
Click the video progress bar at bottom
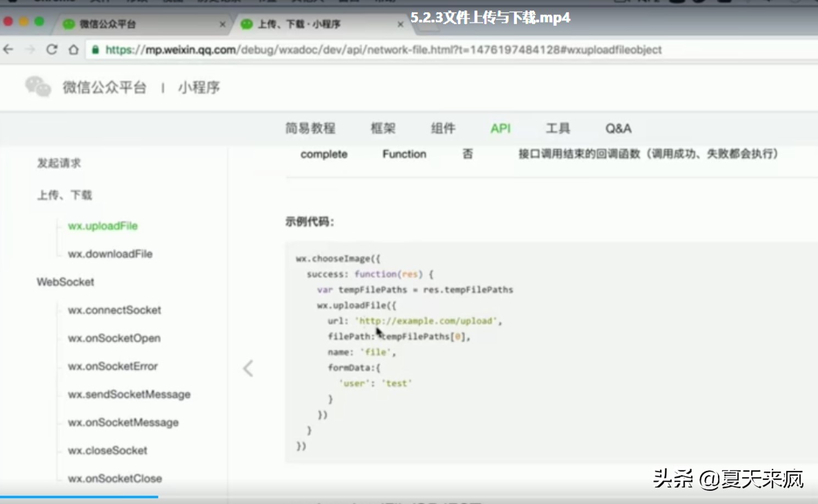coord(409,497)
